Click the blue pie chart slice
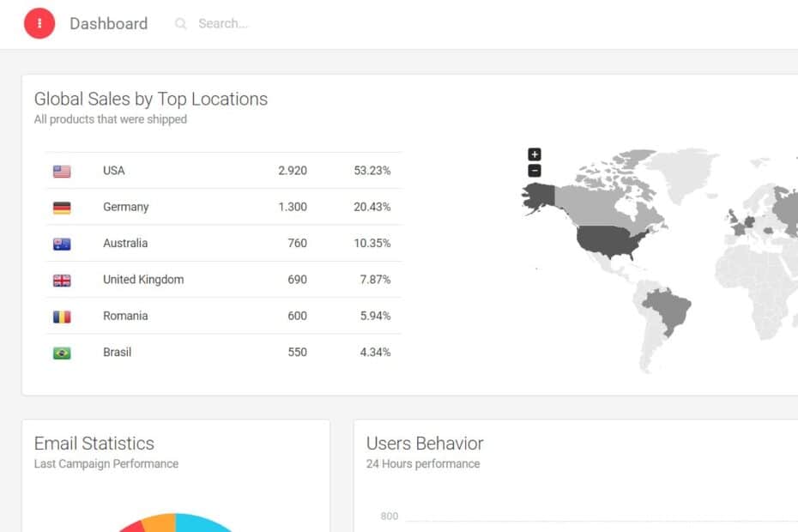This screenshot has height=532, width=798. 198,523
